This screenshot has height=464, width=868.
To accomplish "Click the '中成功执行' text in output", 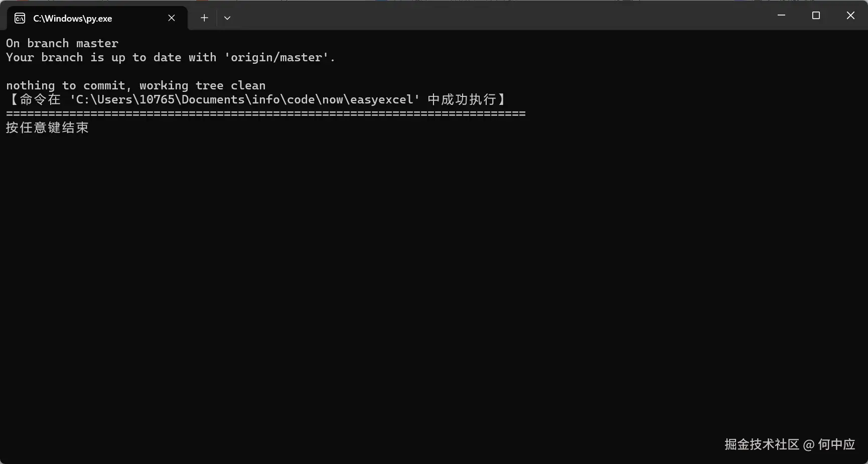I will point(462,99).
